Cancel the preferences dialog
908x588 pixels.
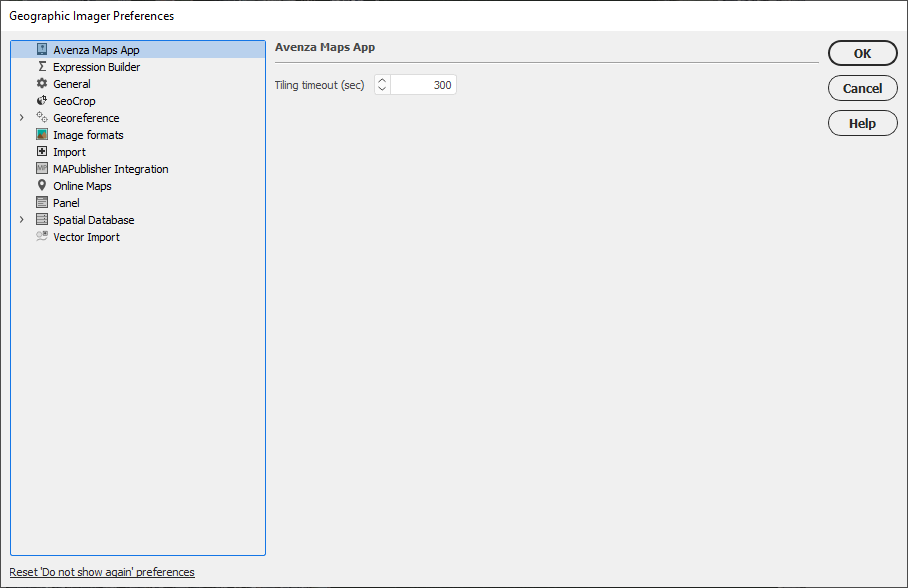862,88
